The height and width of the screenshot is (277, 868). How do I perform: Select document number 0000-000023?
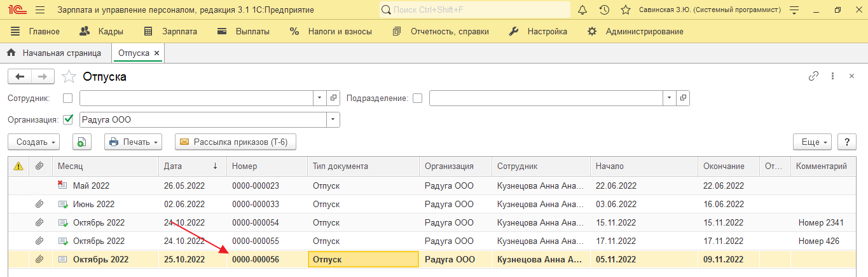point(256,186)
